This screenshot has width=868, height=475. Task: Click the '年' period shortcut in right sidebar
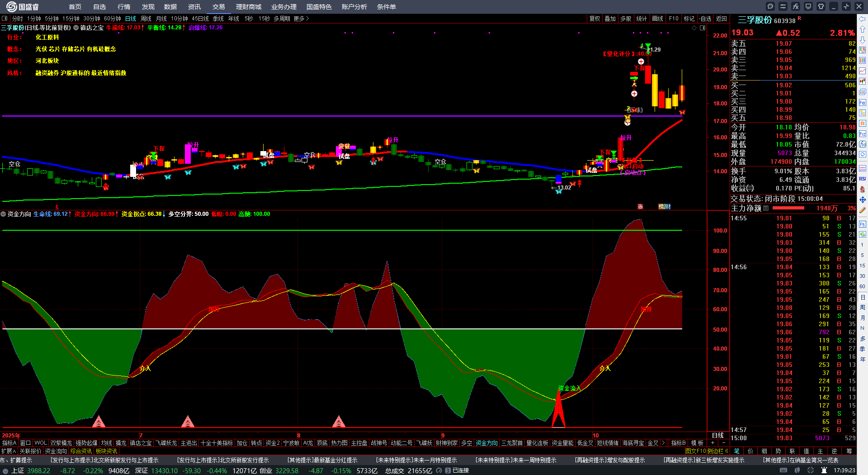click(x=863, y=360)
